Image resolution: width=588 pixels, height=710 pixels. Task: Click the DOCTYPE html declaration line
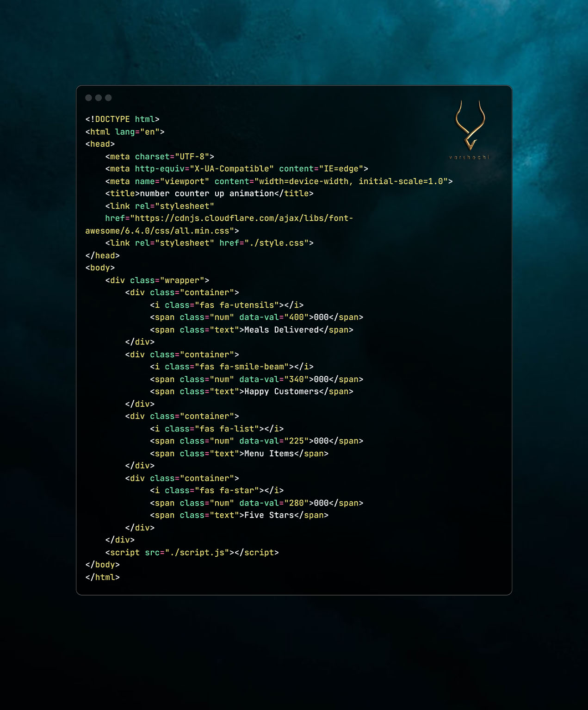122,119
